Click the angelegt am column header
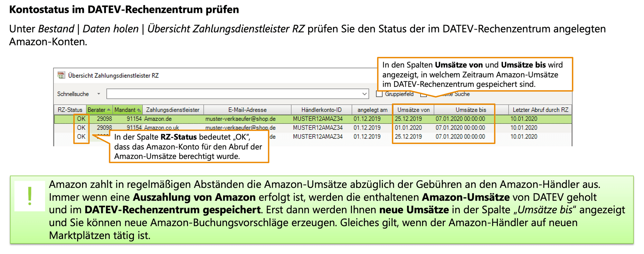 [x=372, y=110]
